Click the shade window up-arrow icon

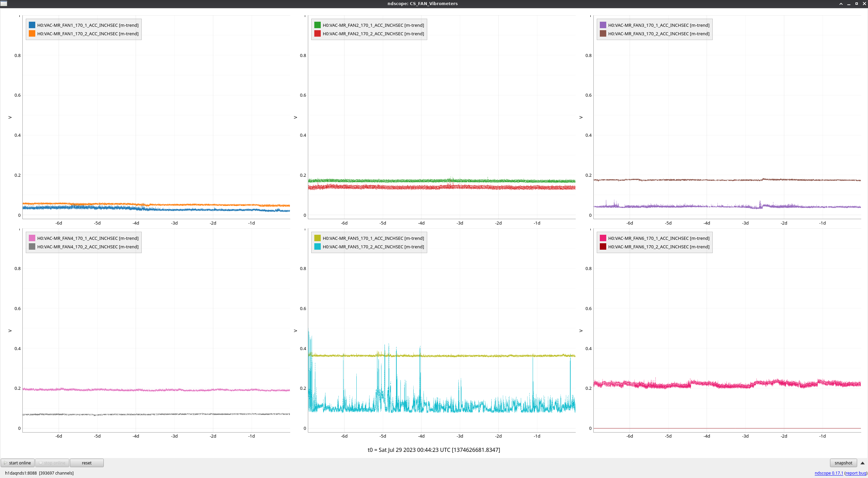click(x=841, y=4)
